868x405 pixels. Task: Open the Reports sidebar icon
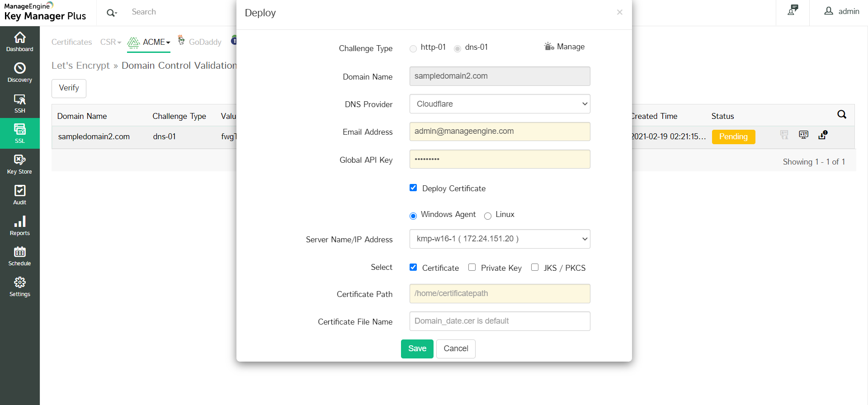[20, 226]
